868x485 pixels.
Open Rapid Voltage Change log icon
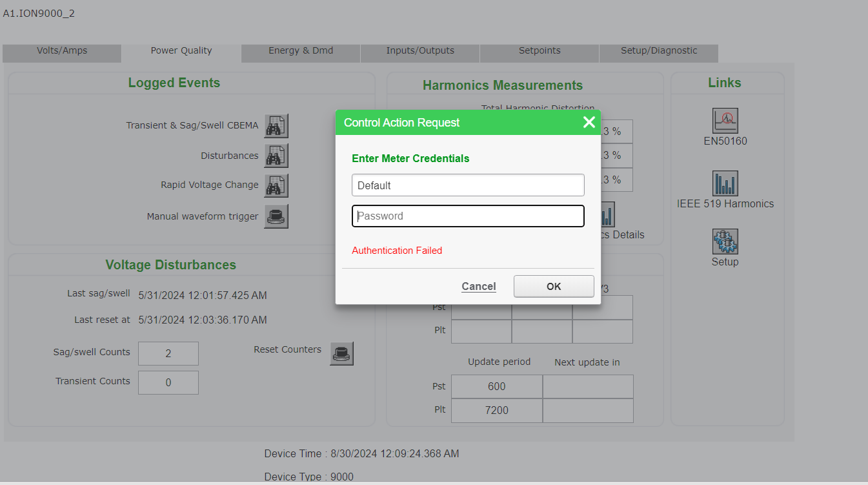click(276, 185)
